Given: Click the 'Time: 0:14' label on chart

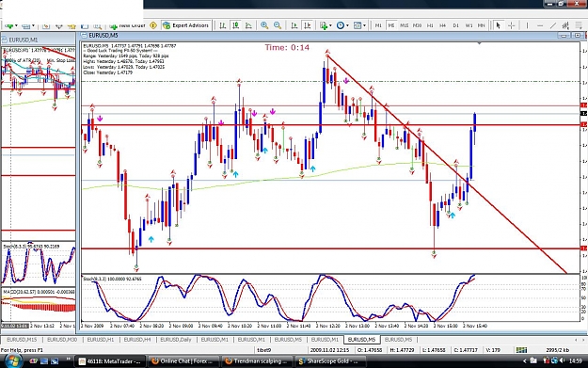Looking at the screenshot, I should click(x=287, y=48).
